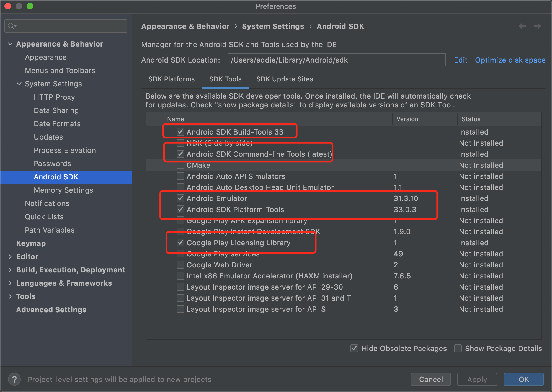Confirm with the OK button
The width and height of the screenshot is (552, 392).
pyautogui.click(x=524, y=379)
